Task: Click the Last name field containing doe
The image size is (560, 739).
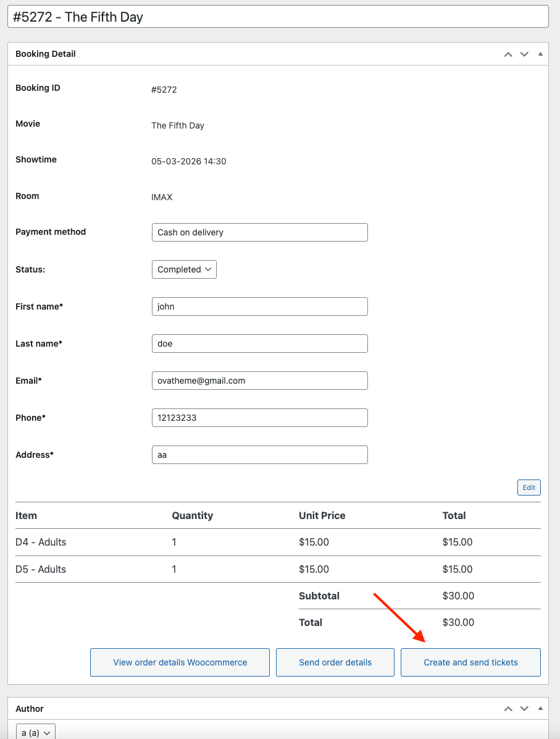Action: coord(259,344)
